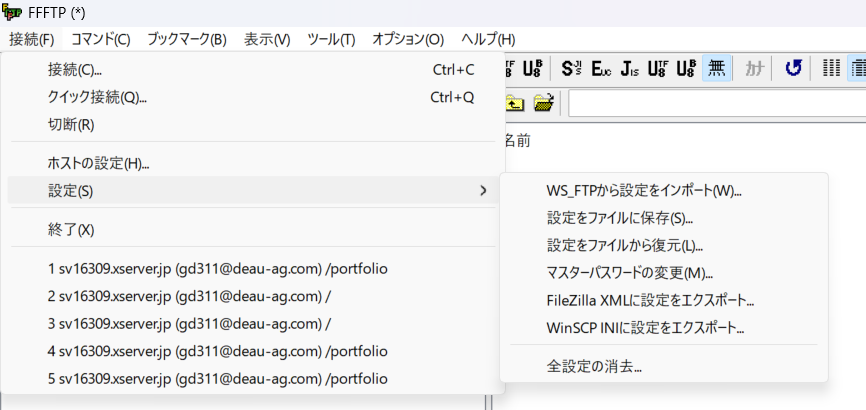The image size is (866, 410).
Task: Click the folder path input field
Action: (715, 103)
